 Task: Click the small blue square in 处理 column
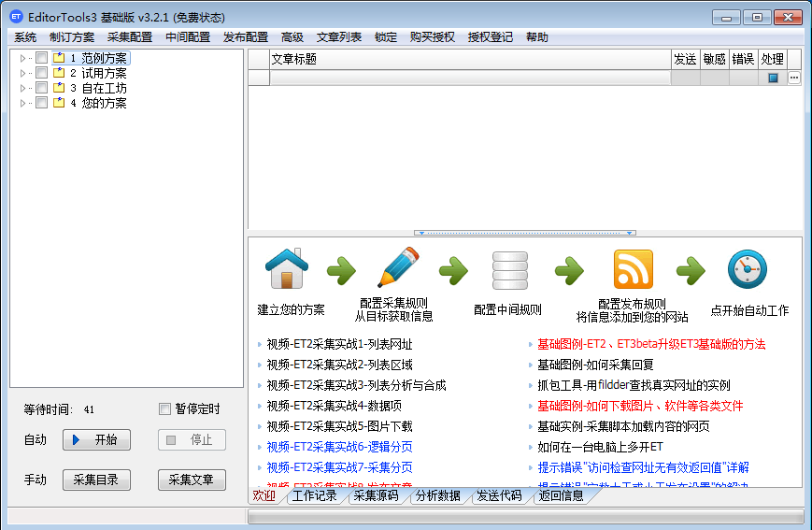[773, 79]
